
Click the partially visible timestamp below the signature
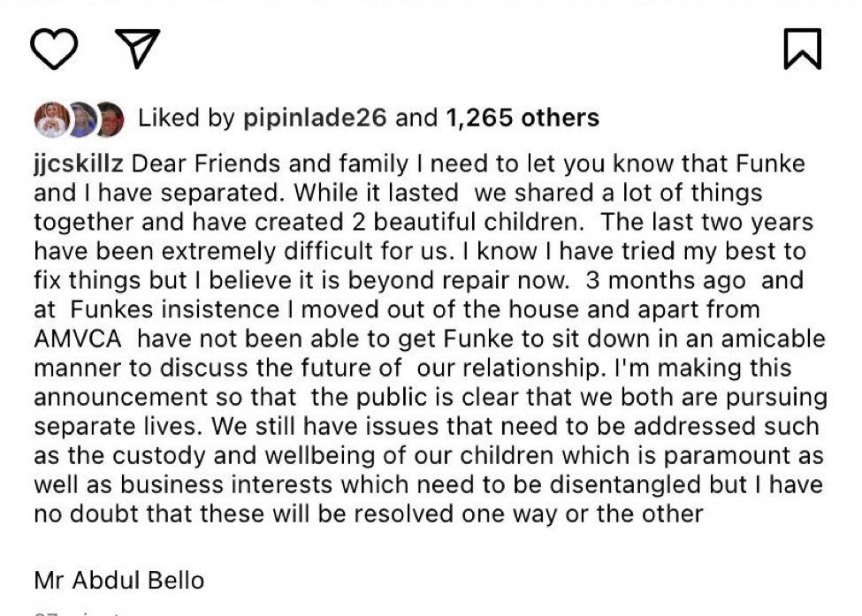coord(77,612)
